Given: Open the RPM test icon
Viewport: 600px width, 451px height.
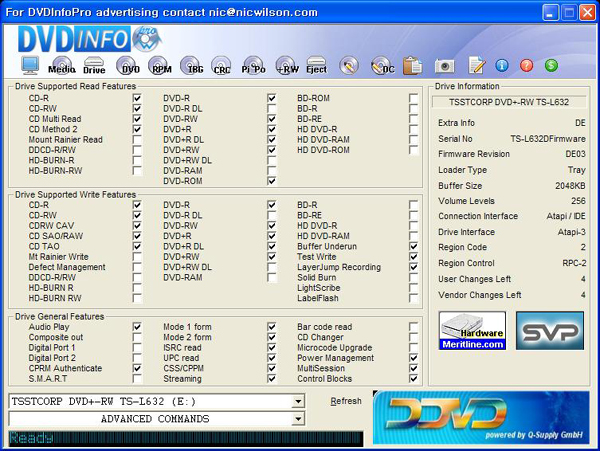Looking at the screenshot, I should coord(160,65).
